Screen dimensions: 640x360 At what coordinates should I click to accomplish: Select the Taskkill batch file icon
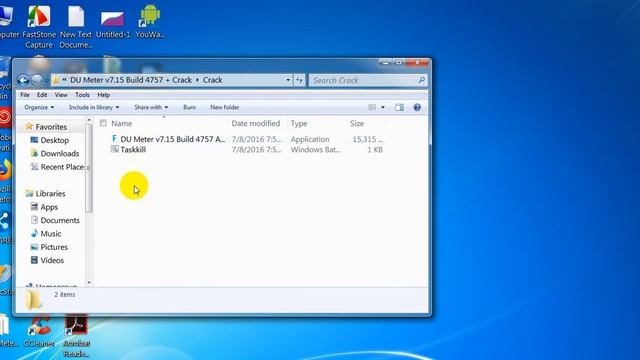[x=114, y=149]
